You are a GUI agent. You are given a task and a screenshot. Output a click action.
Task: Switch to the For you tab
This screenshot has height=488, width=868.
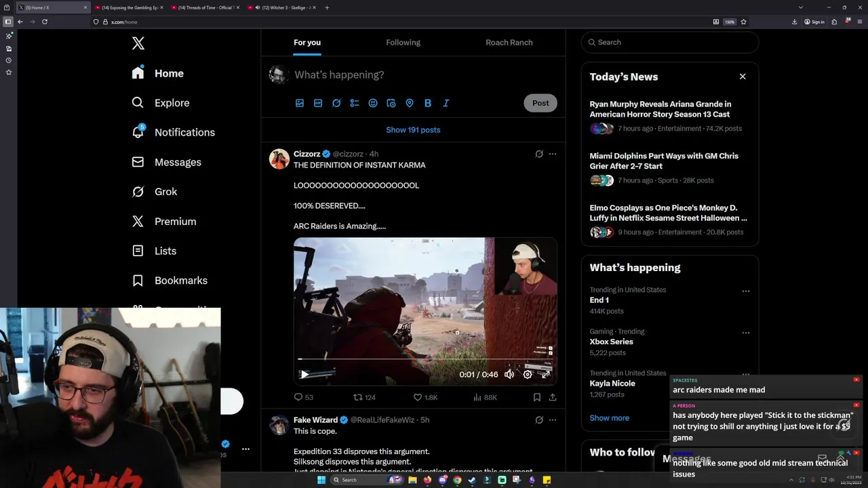tap(307, 42)
